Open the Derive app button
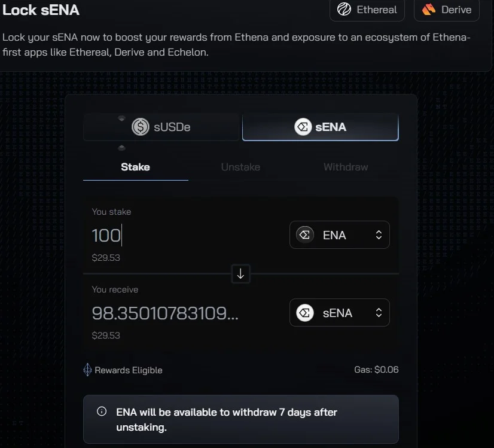The image size is (494, 448). 447,10
